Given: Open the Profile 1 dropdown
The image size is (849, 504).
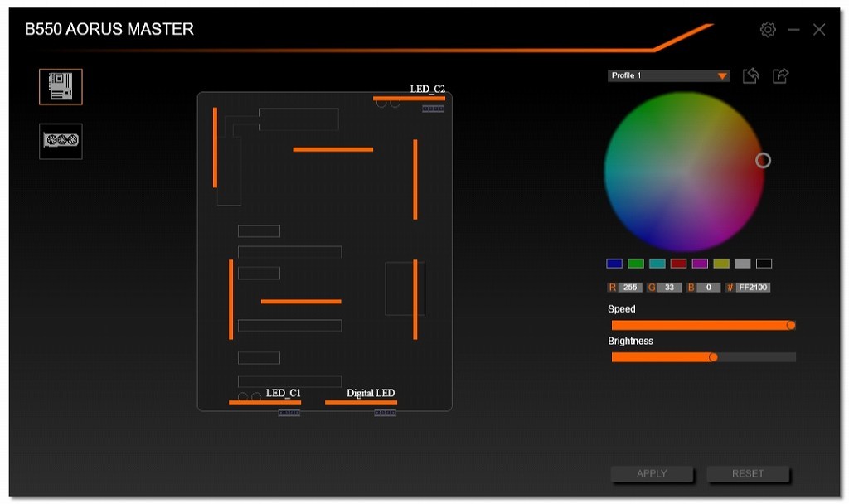Looking at the screenshot, I should [x=669, y=75].
